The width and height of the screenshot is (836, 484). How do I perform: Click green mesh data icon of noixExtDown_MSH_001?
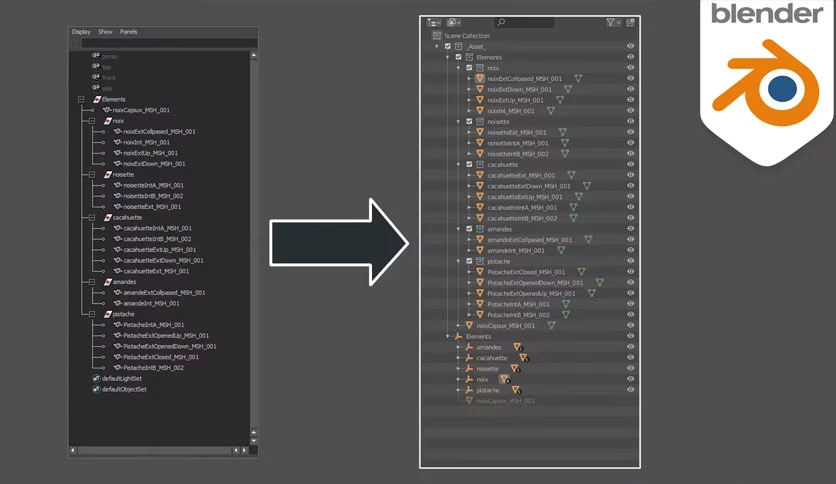pos(568,89)
